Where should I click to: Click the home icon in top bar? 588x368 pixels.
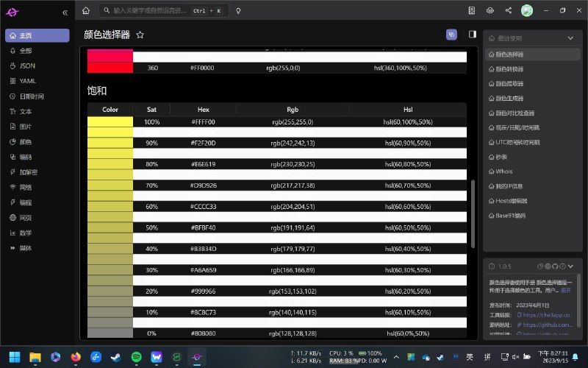pos(86,11)
